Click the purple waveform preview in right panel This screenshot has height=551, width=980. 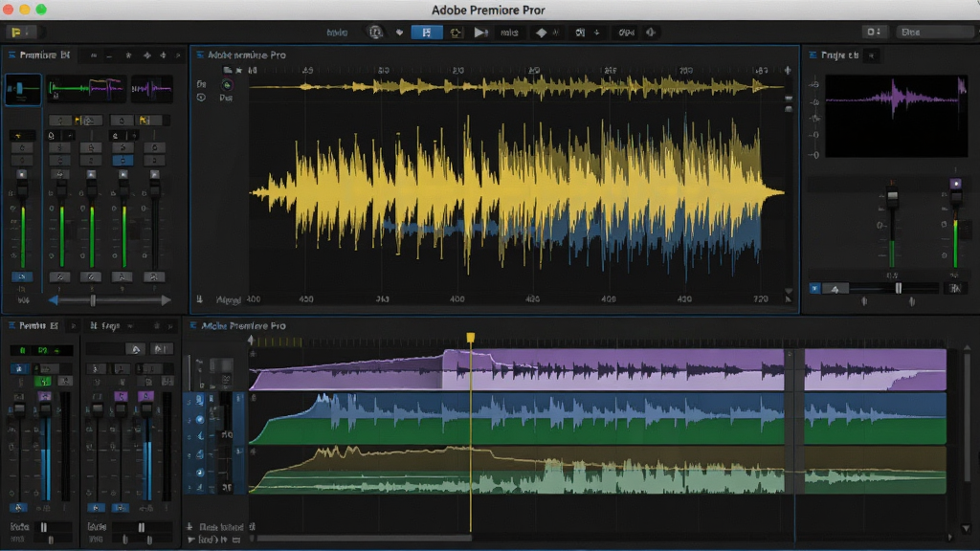pyautogui.click(x=896, y=116)
